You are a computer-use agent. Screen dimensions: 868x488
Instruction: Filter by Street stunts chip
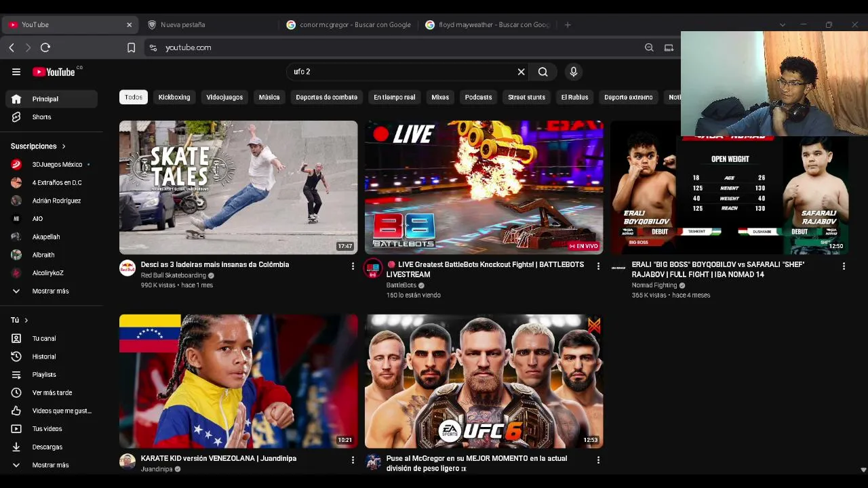(x=526, y=97)
